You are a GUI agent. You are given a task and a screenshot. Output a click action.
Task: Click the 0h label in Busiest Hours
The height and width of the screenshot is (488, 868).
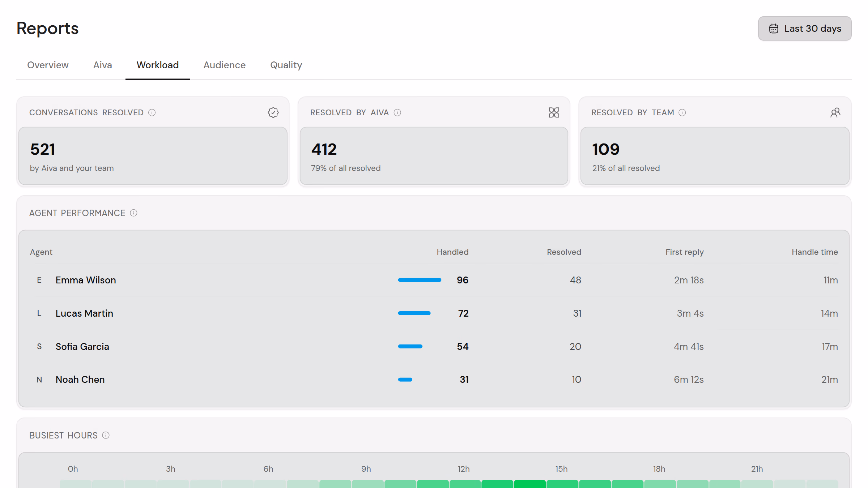(73, 469)
